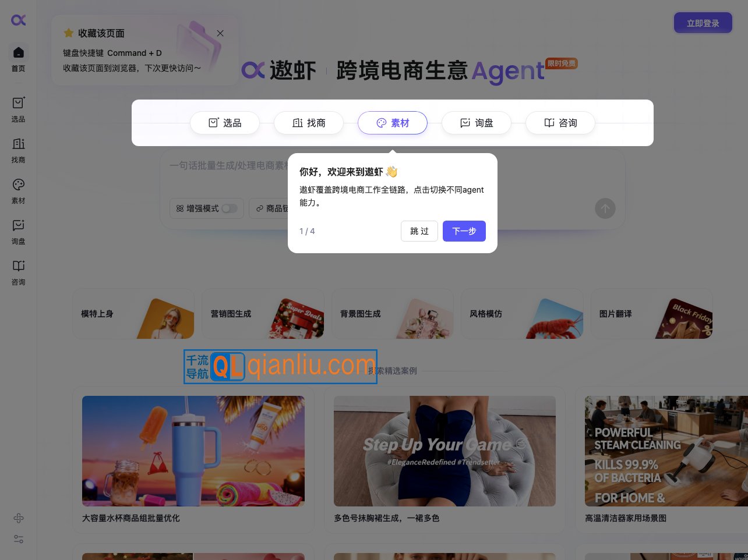The image size is (748, 560).
Task: Click the upward send arrow in input area
Action: click(605, 208)
